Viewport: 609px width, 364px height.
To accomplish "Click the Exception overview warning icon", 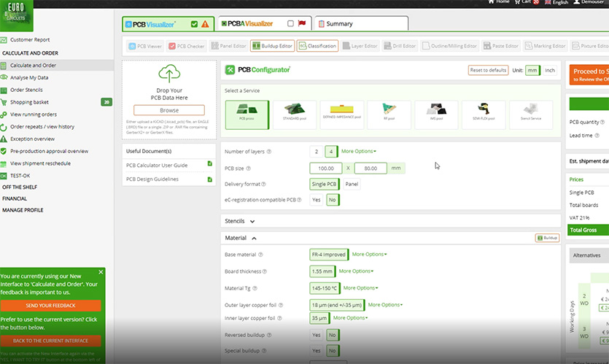I will [5, 139].
